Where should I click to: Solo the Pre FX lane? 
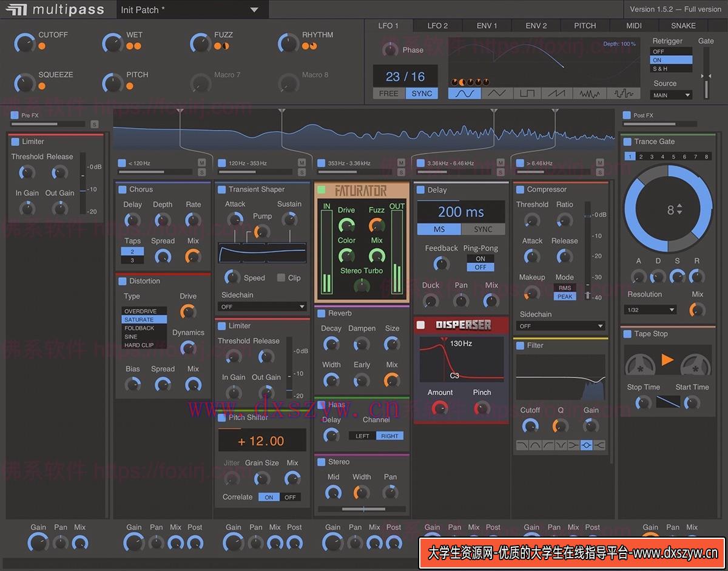click(95, 124)
